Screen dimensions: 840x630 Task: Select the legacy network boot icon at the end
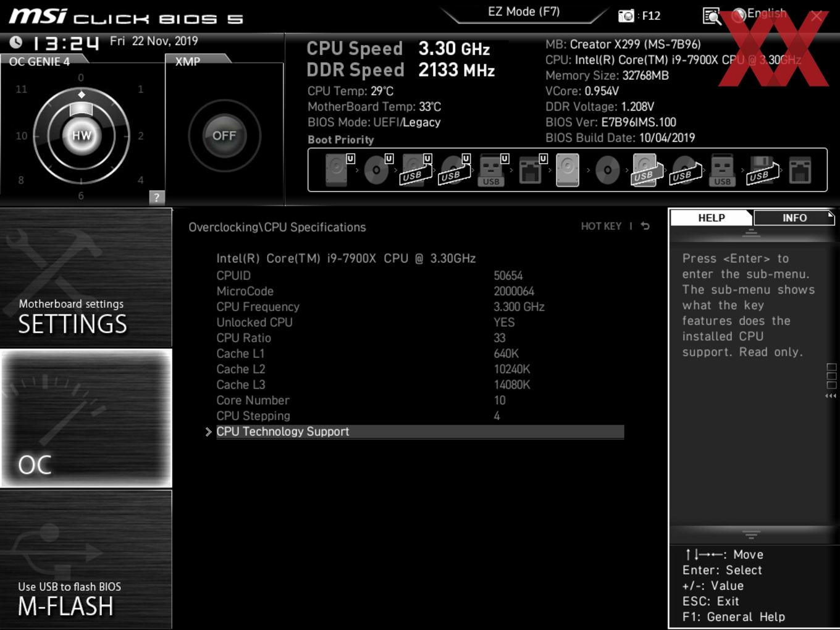pyautogui.click(x=800, y=170)
